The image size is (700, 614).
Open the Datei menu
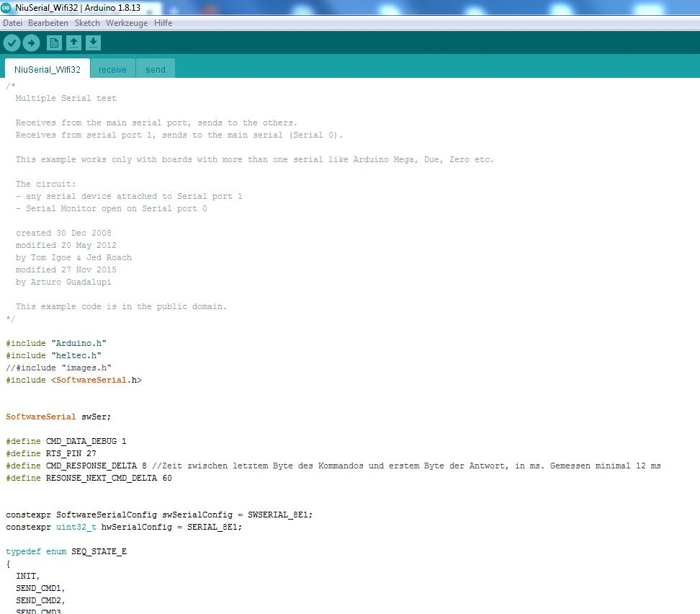click(12, 23)
